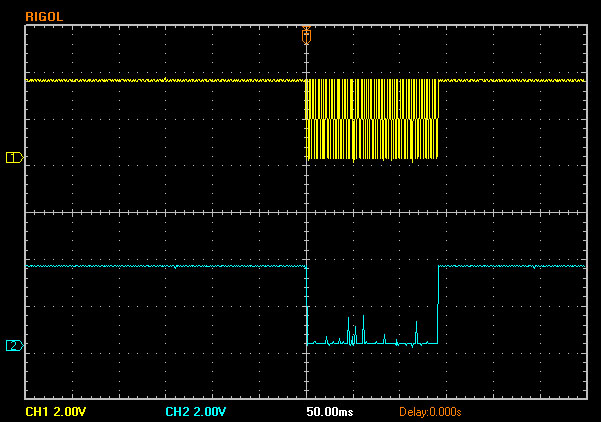The image size is (601, 422).
Task: Click the CH1 2.00V scale readout
Action: pyautogui.click(x=55, y=411)
